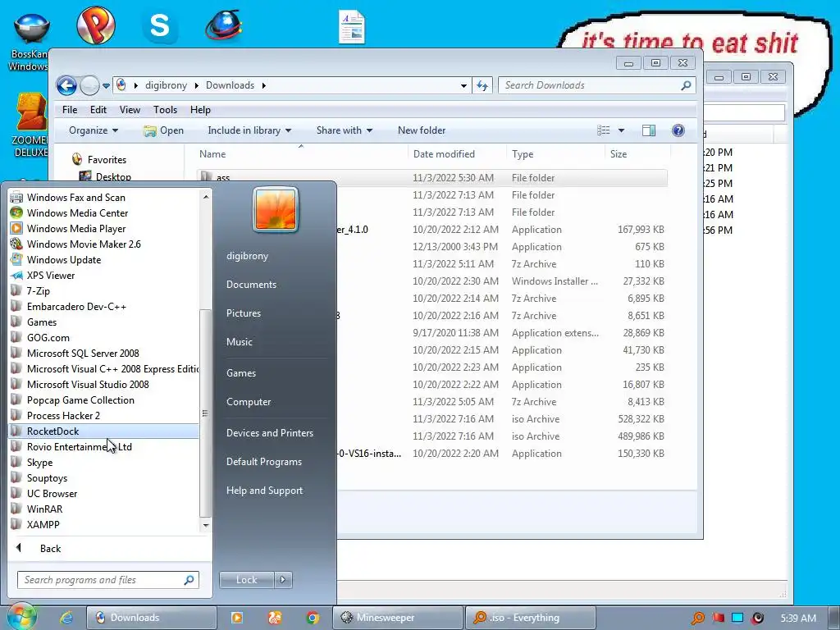Switch to .iso - Everything taskbar button

pos(531,618)
